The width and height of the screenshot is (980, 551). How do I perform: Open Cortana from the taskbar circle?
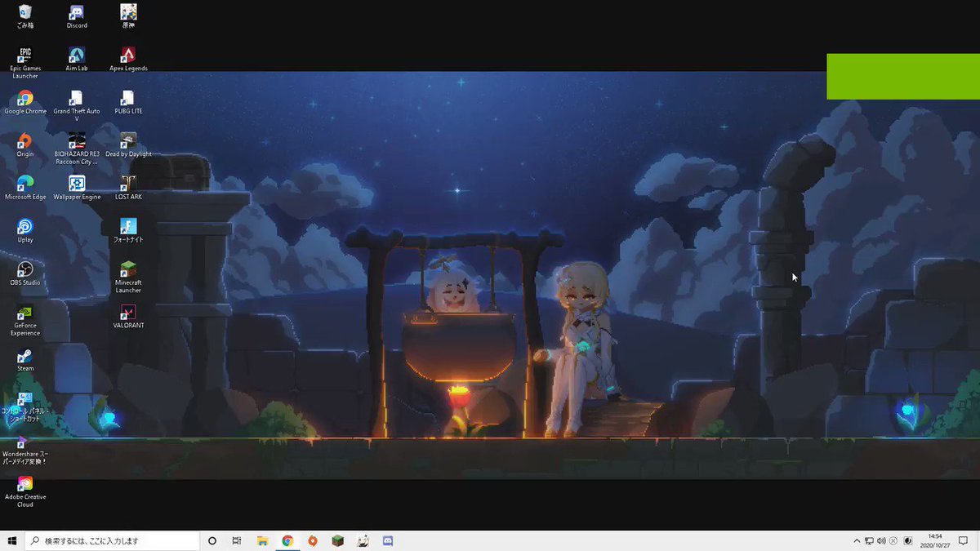[x=212, y=540]
